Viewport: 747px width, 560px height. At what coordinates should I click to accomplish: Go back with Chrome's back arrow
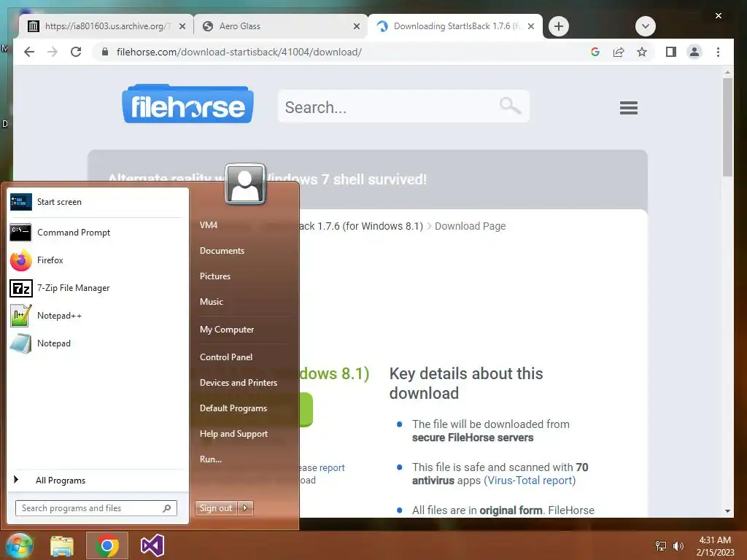pos(29,52)
